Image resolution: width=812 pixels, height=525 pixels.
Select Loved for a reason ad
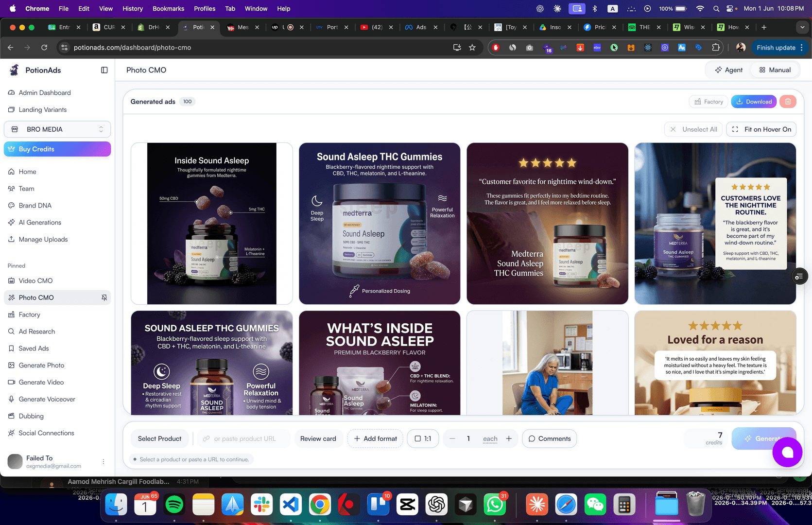[x=715, y=363]
